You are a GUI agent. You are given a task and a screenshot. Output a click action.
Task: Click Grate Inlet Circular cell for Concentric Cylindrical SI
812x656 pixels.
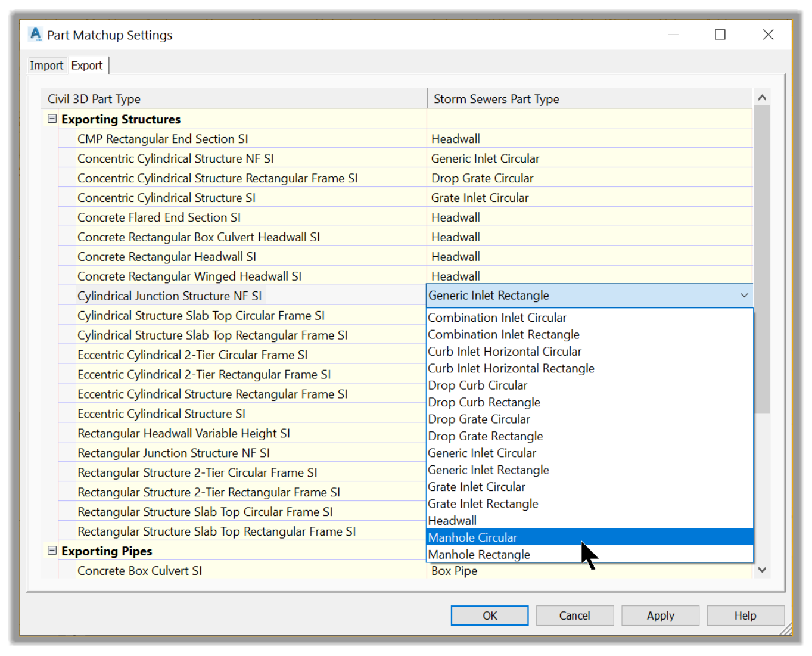pos(590,198)
